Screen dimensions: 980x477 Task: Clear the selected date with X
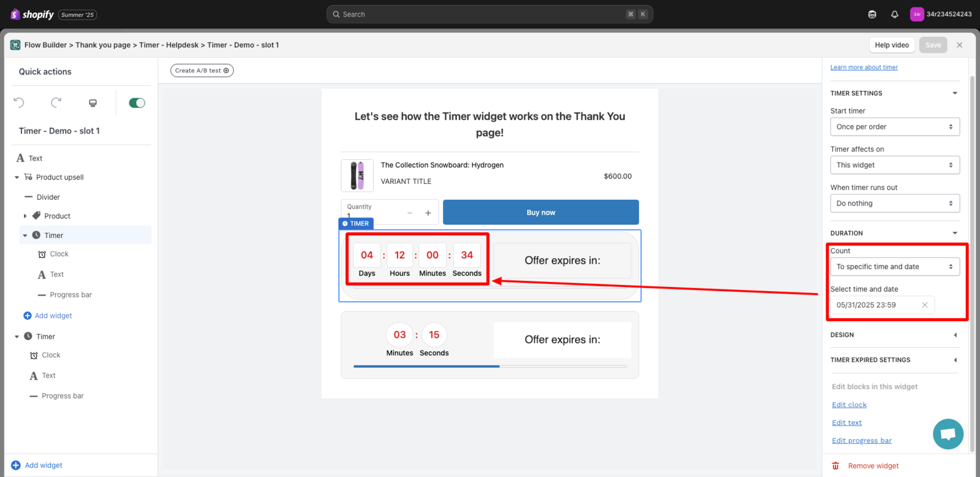pos(925,305)
